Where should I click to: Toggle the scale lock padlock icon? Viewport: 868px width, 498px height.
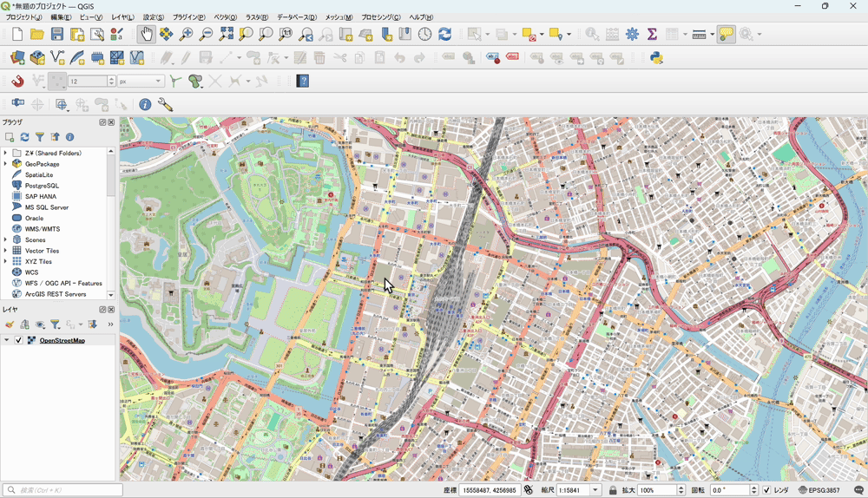(x=613, y=490)
